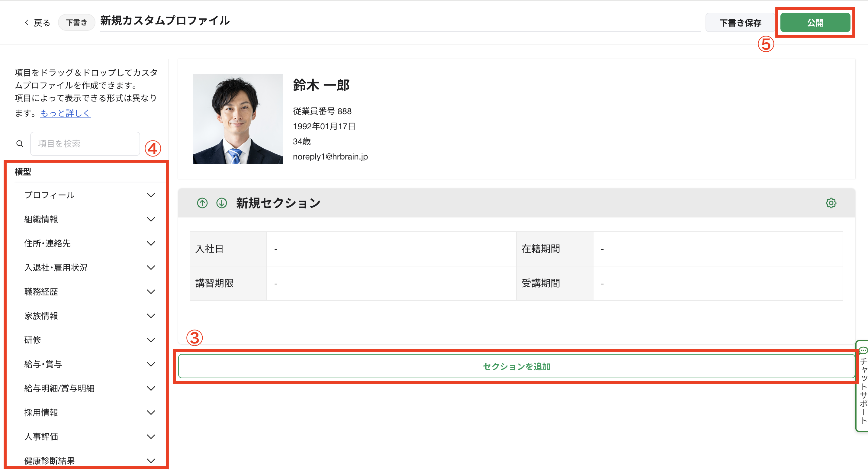Image resolution: width=868 pixels, height=470 pixels.
Task: Click the employee profile photo
Action: [238, 119]
